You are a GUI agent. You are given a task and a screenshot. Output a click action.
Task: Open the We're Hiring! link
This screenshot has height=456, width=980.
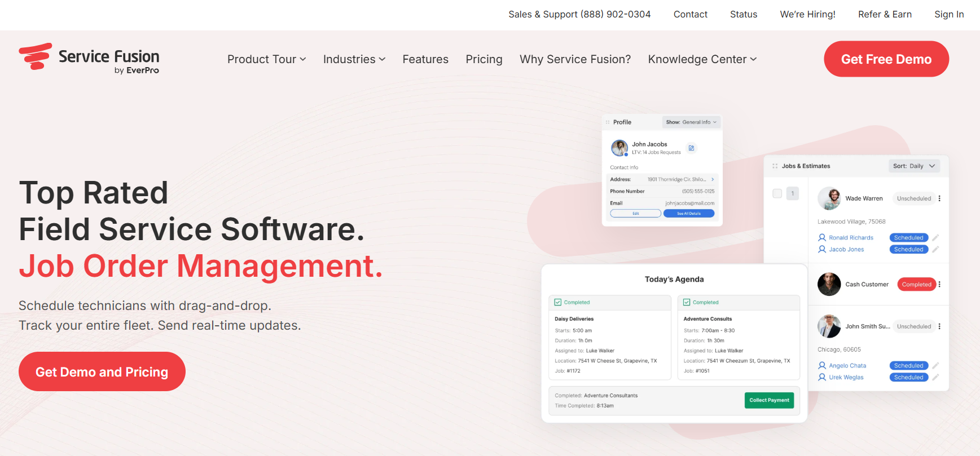pos(808,14)
